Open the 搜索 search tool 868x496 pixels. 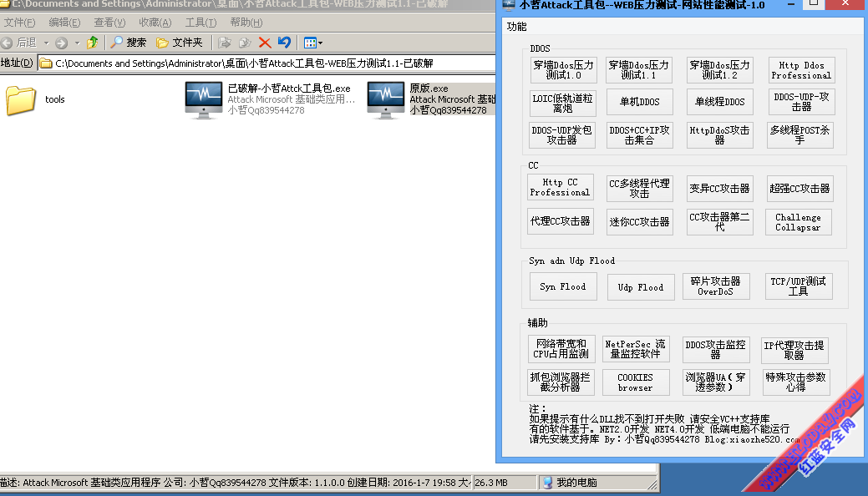[x=129, y=42]
